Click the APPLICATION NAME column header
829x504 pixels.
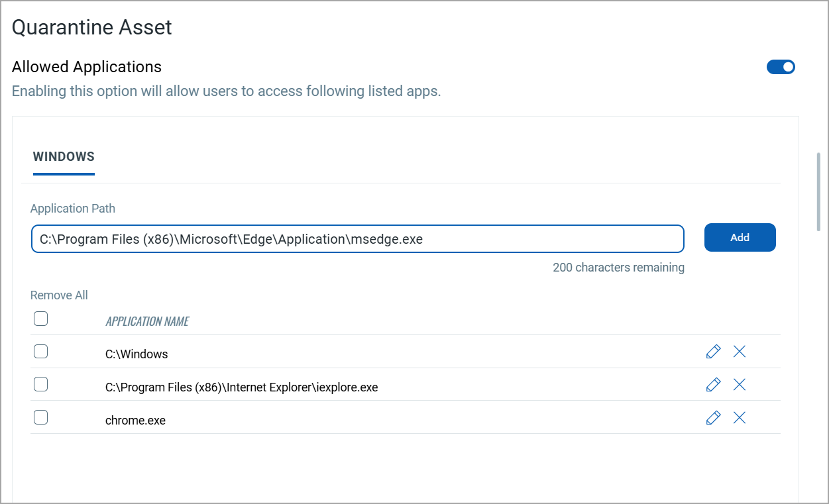[147, 321]
